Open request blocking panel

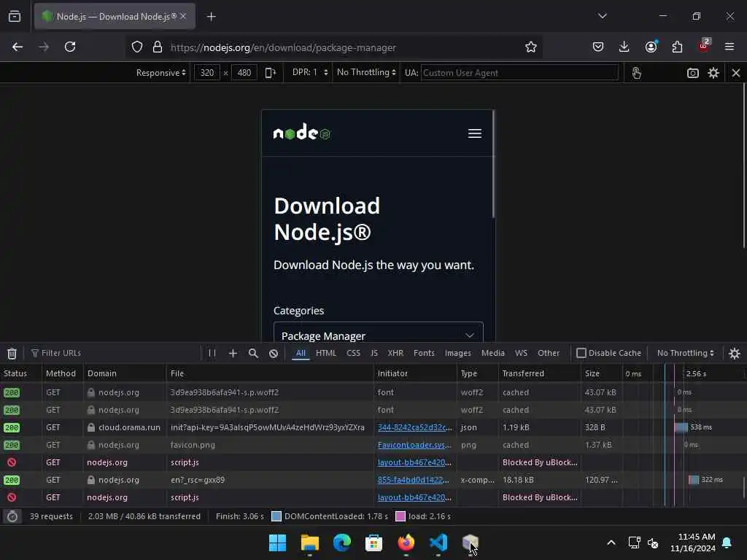click(x=274, y=353)
